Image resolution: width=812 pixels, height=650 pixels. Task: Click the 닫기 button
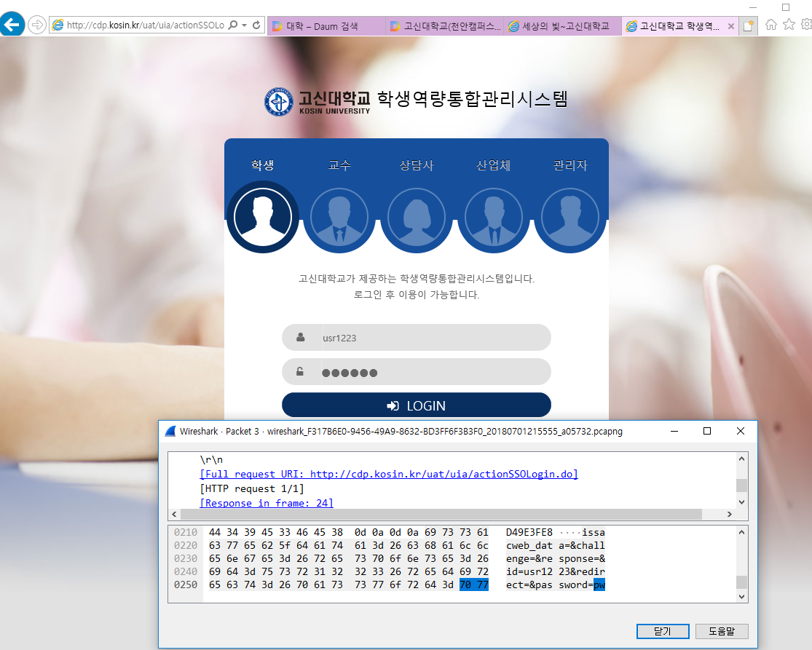(663, 631)
